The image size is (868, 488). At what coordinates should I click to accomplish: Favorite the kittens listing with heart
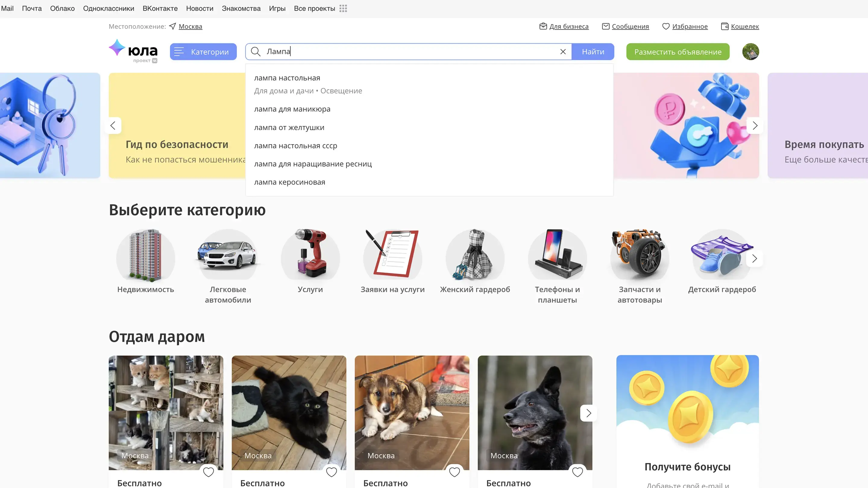tap(208, 472)
